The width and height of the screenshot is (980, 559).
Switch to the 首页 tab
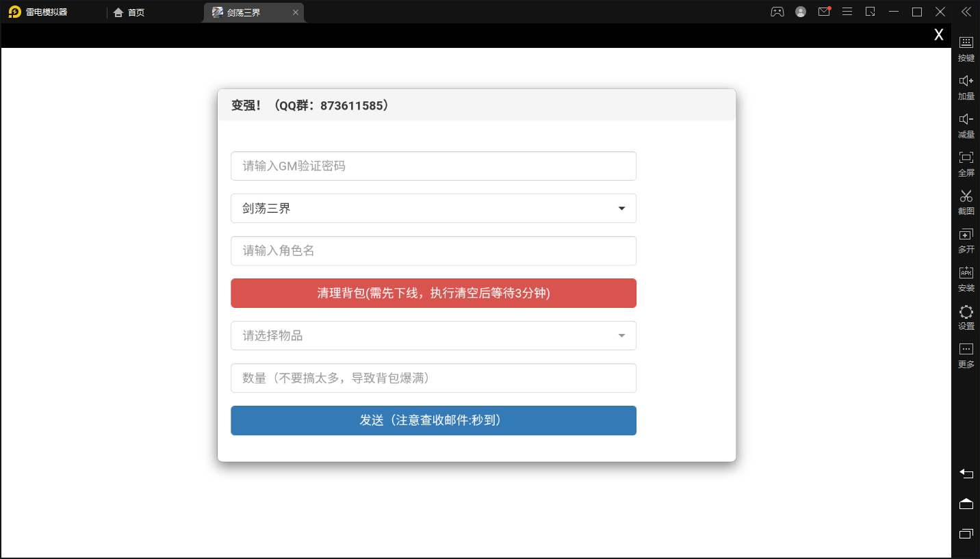click(129, 12)
